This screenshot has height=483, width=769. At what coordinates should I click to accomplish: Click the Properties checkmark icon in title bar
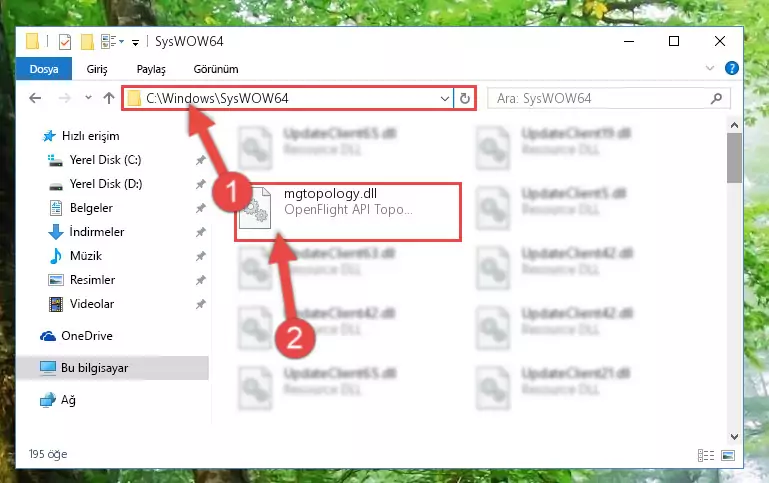[x=65, y=42]
